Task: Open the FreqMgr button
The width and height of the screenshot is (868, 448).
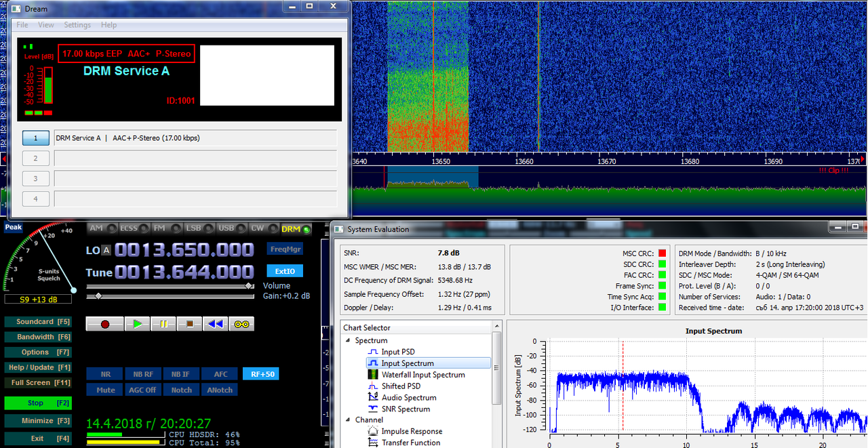Action: point(285,249)
